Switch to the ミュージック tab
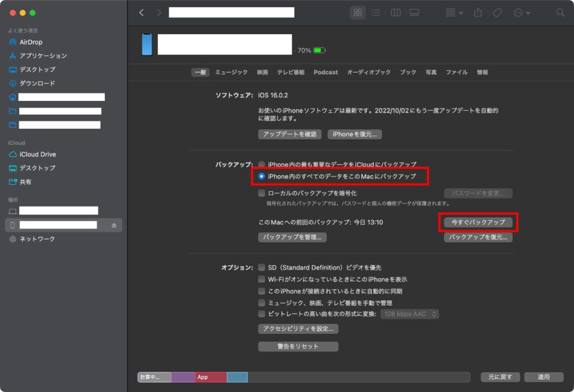Screen dimensions: 574x392 click(231, 72)
